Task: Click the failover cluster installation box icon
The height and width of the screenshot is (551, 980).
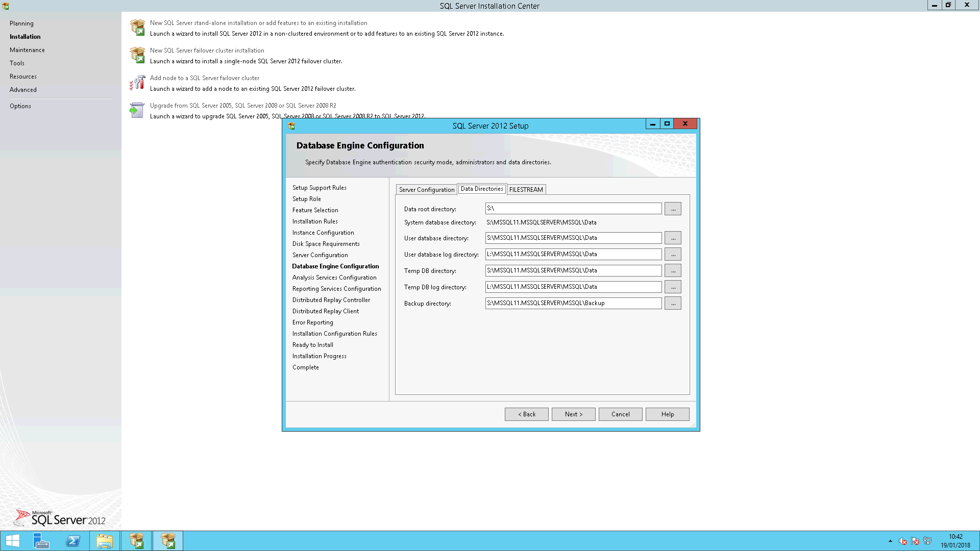Action: (x=137, y=55)
